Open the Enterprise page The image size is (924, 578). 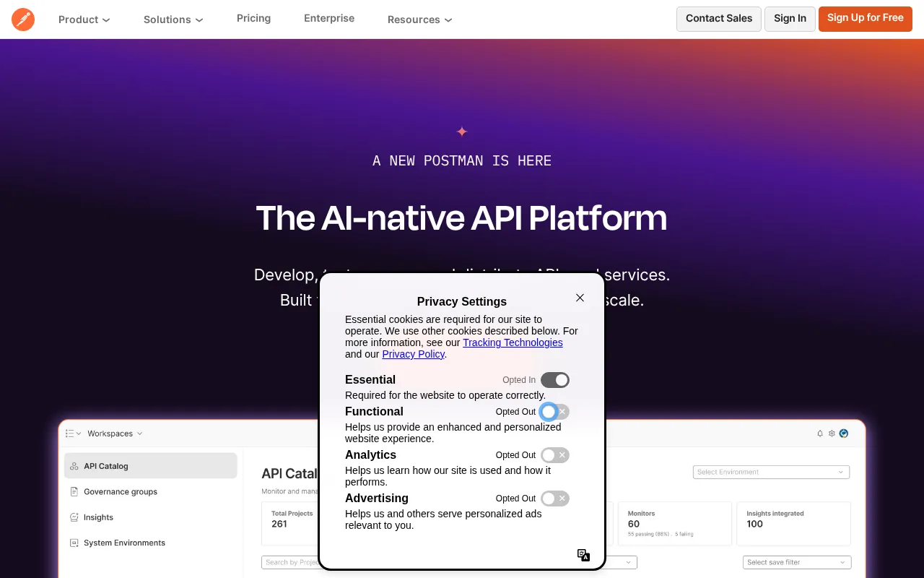[329, 18]
